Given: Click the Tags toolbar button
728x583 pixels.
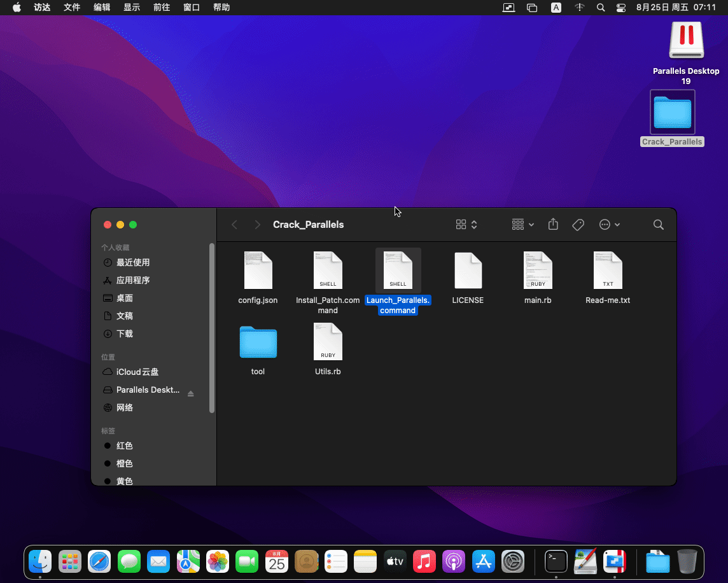Looking at the screenshot, I should click(578, 225).
